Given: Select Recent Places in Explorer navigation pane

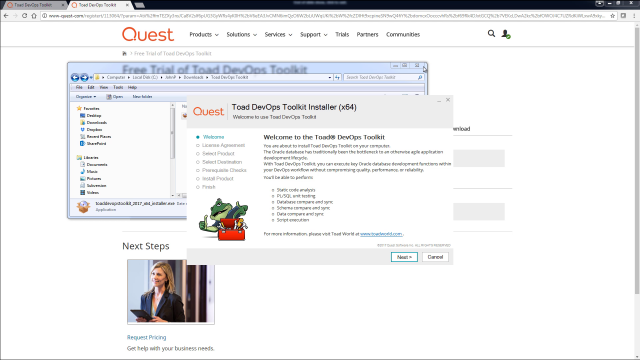Looking at the screenshot, I should [x=96, y=136].
